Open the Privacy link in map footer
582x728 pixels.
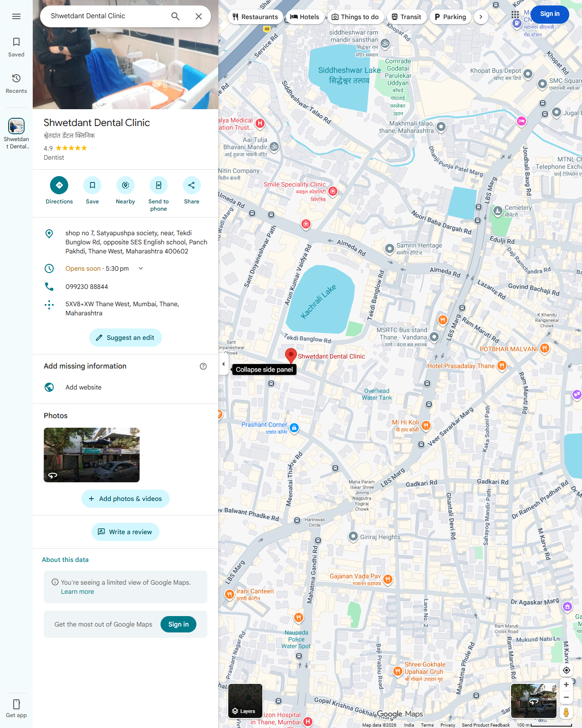(447, 725)
